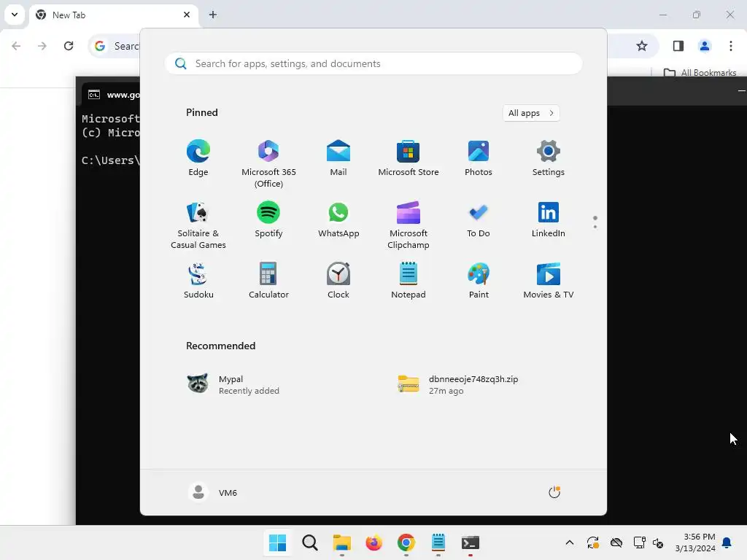The width and height of the screenshot is (747, 560).
Task: Launch Spotify from pinned apps
Action: click(x=268, y=219)
